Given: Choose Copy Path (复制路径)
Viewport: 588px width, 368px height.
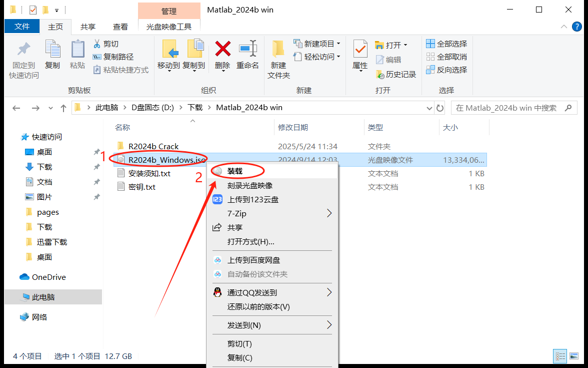Looking at the screenshot, I should (113, 57).
